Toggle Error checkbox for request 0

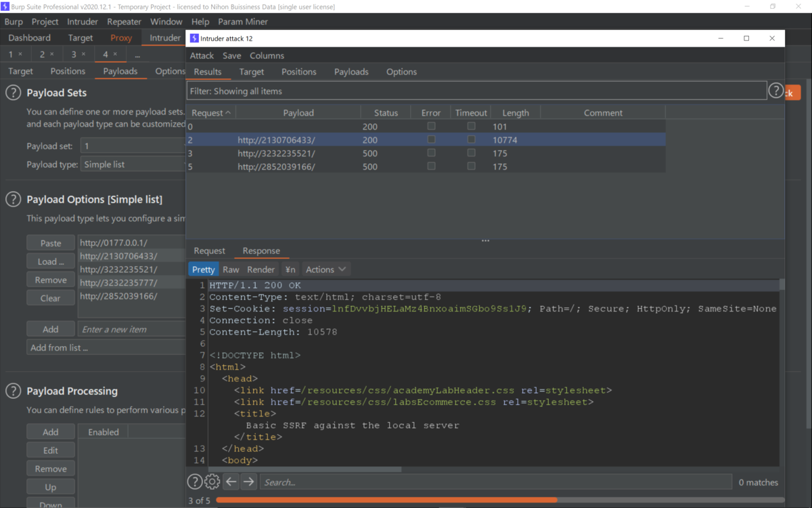click(431, 127)
